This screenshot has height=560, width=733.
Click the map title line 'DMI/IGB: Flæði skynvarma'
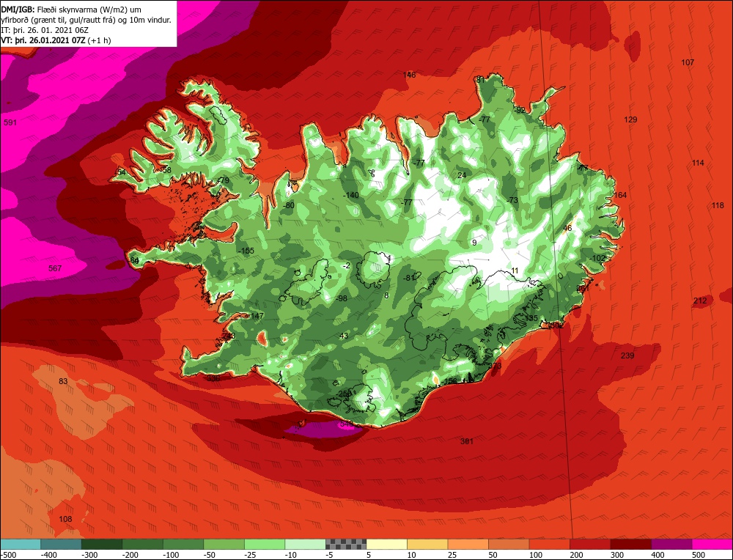point(71,10)
